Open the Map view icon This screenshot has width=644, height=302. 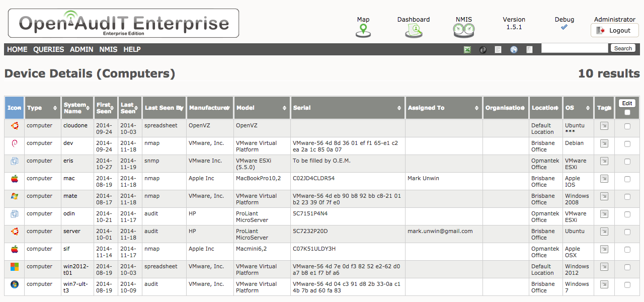coord(363,31)
